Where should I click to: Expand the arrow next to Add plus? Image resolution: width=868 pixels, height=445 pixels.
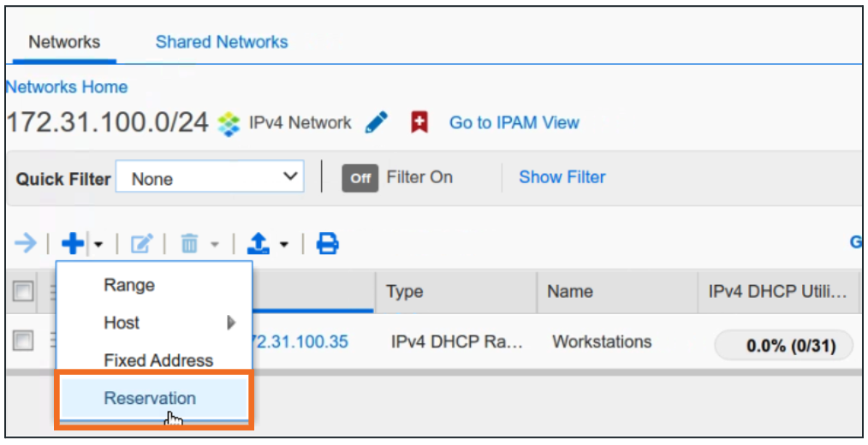coord(98,246)
